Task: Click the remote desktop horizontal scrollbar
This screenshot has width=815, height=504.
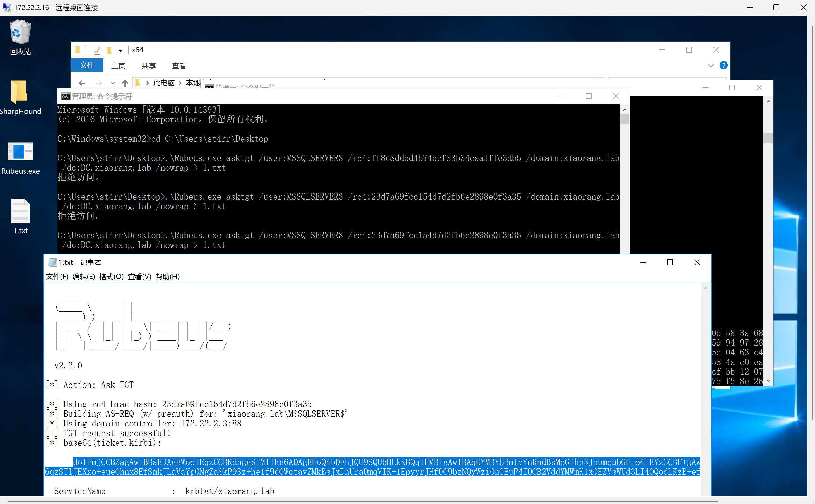Action: (363, 501)
